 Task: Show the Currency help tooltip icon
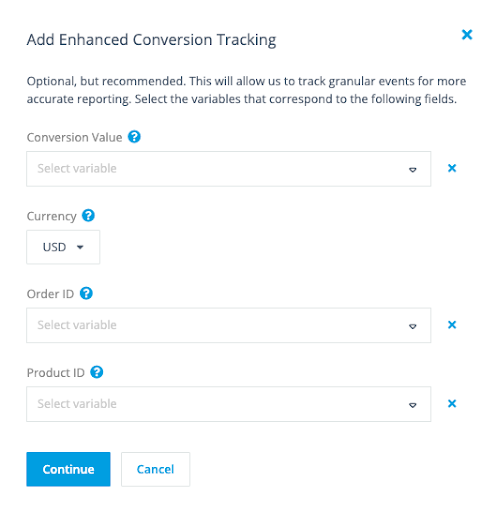(x=89, y=216)
